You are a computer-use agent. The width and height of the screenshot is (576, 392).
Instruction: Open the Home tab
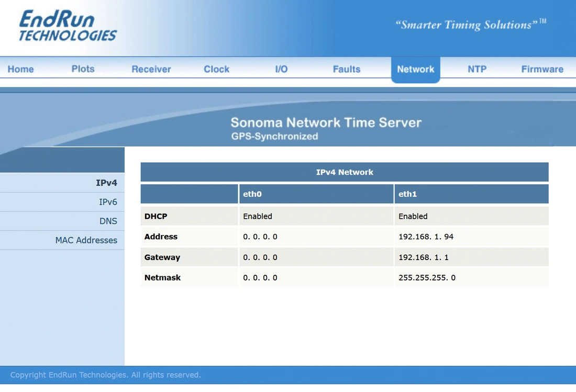pos(20,69)
